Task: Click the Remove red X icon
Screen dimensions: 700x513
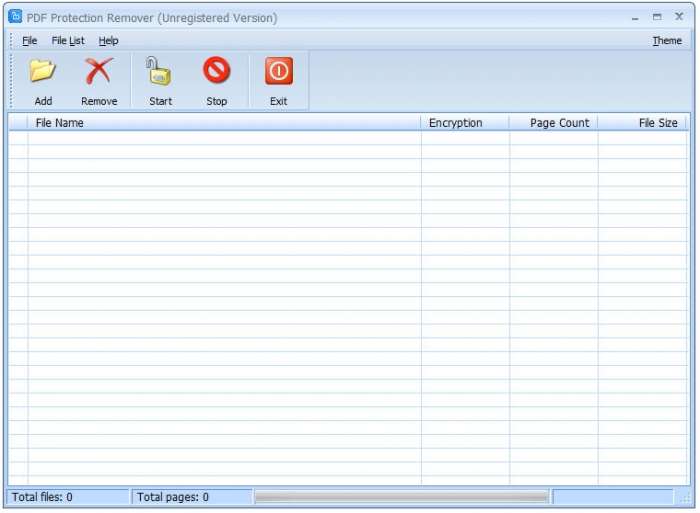Action: pyautogui.click(x=99, y=71)
